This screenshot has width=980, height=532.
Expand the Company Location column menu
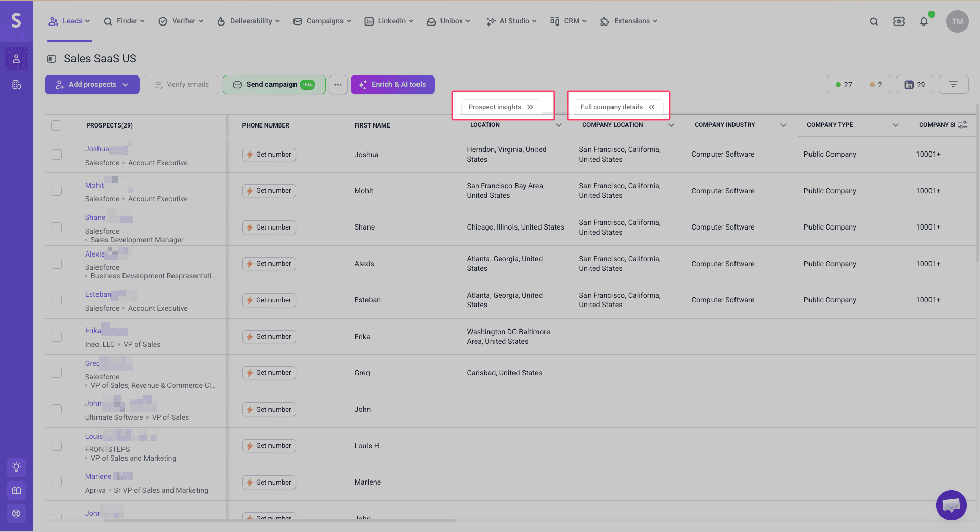click(671, 125)
